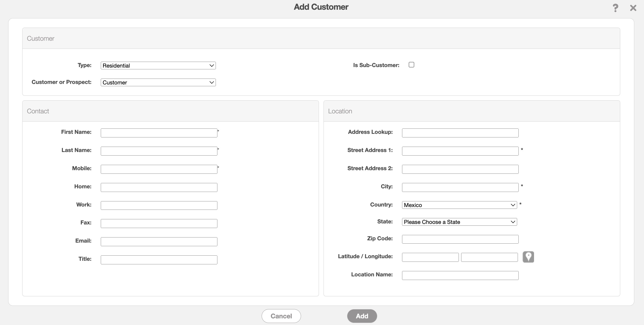Viewport: 644px width, 325px height.
Task: Click the Email input field
Action: coord(159,242)
